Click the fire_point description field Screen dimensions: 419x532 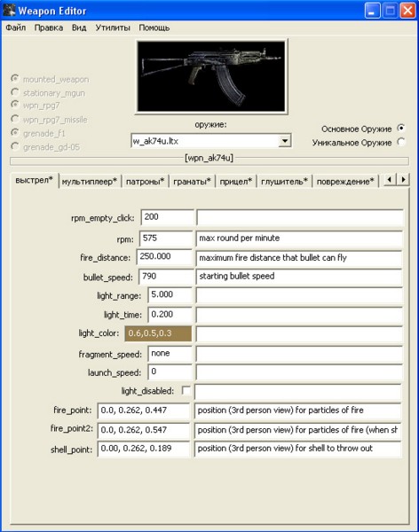click(298, 411)
